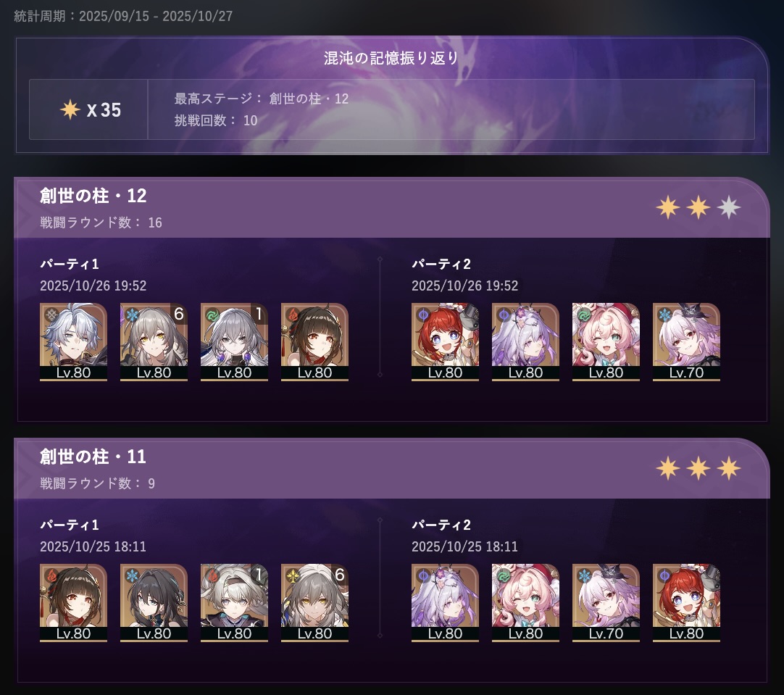
Task: Select the silver-blue-haired Lv.80 character in Stage 12 Party 1
Action: 73,342
